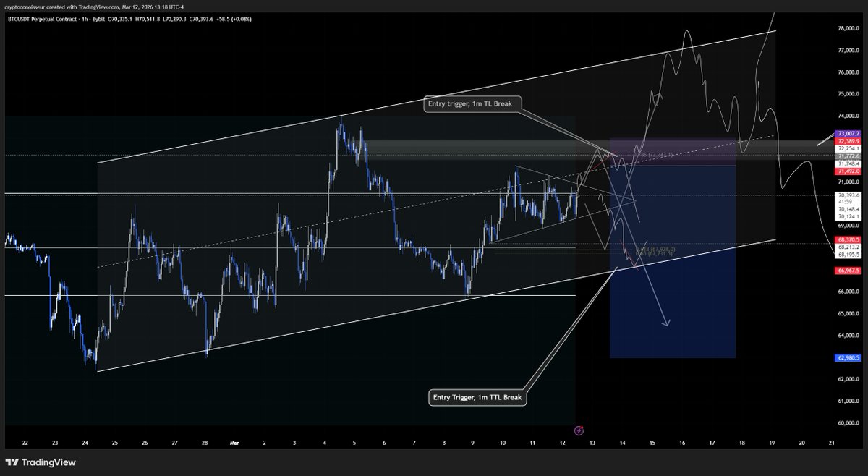Click the 70,124.1 price label
The width and height of the screenshot is (868, 476).
click(848, 216)
